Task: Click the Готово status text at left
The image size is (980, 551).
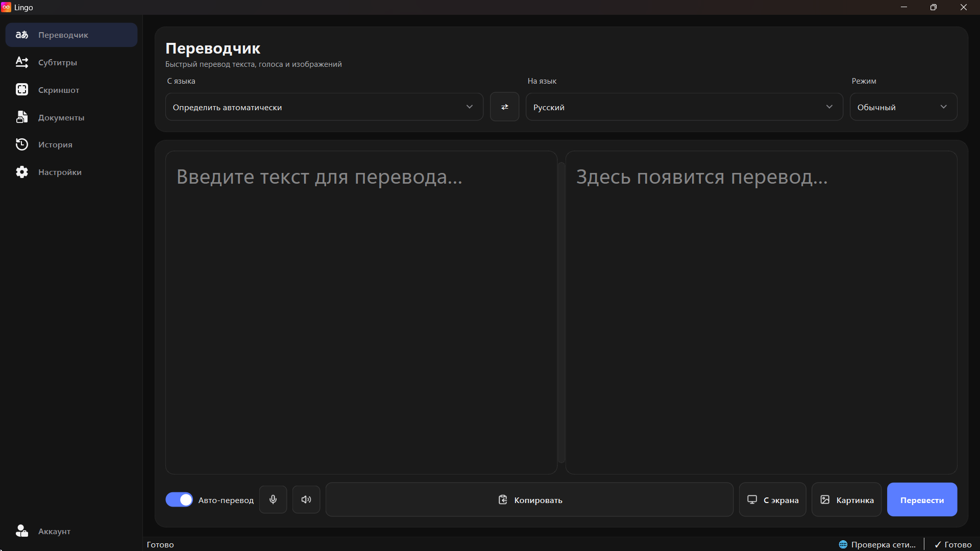Action: (160, 544)
